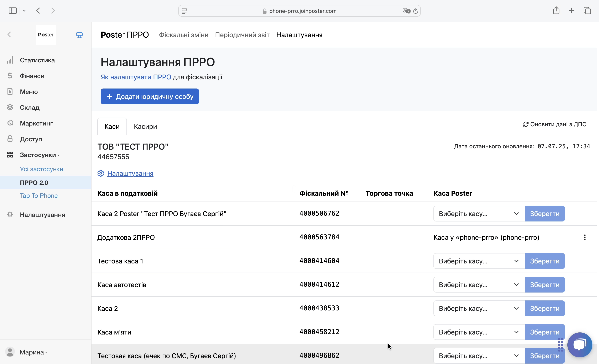Go forward with the browser forward arrow
The image size is (599, 364).
click(x=53, y=11)
